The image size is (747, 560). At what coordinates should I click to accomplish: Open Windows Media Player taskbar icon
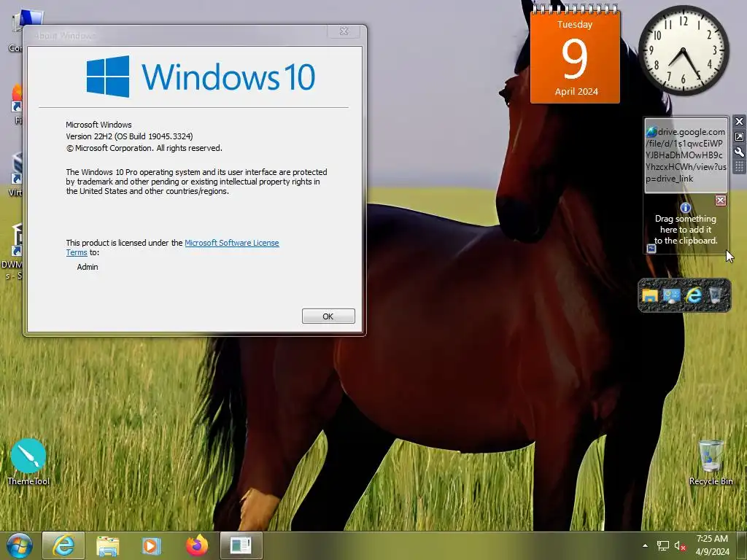[x=152, y=545]
